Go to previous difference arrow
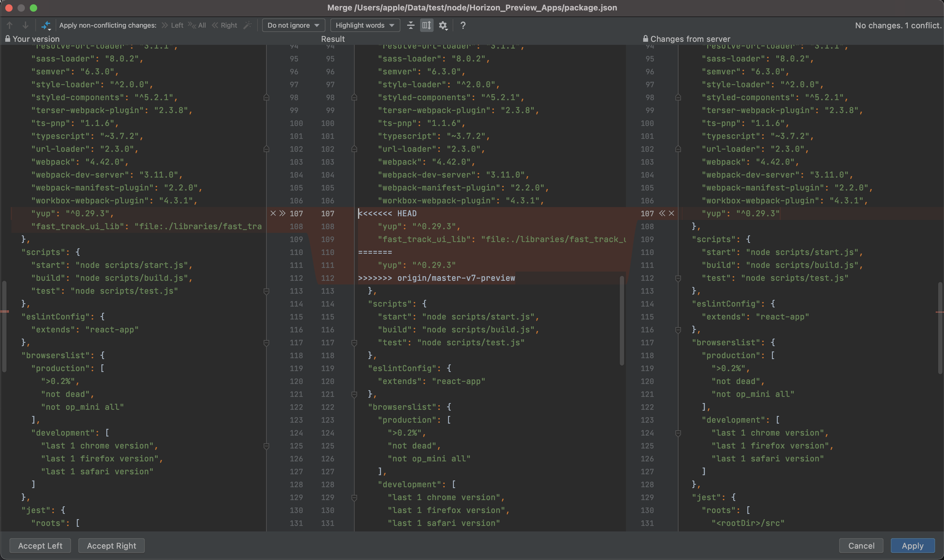Viewport: 944px width, 560px height. (x=10, y=25)
